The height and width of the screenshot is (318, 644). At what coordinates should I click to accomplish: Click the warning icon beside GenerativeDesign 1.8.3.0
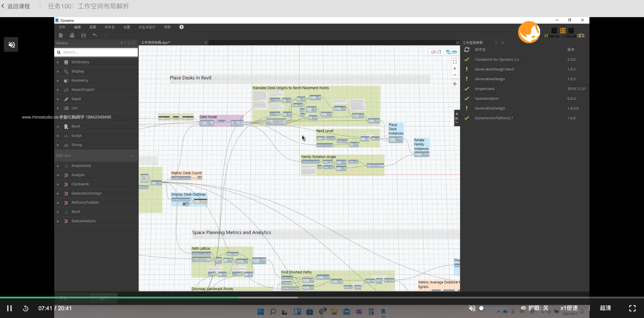coord(467,108)
